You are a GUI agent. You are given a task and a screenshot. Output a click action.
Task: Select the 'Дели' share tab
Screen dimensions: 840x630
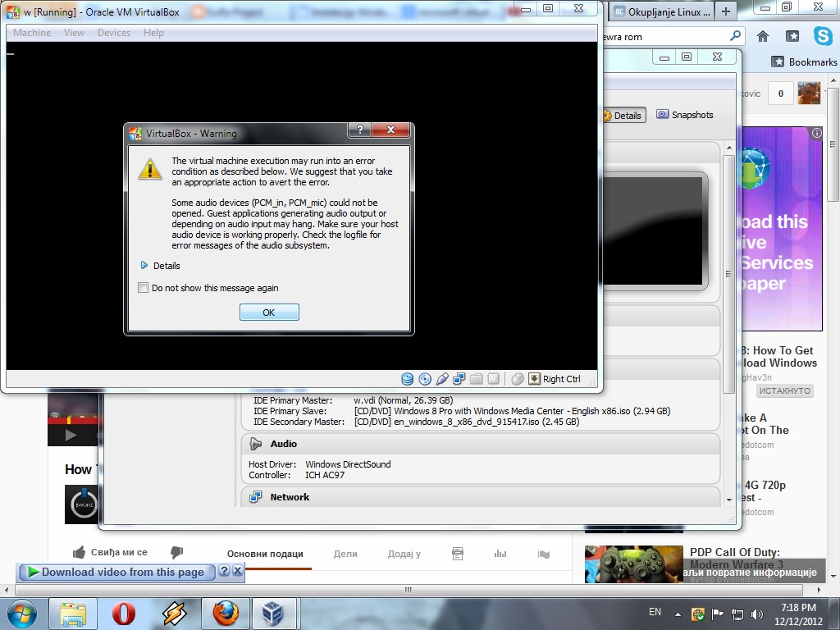point(345,554)
